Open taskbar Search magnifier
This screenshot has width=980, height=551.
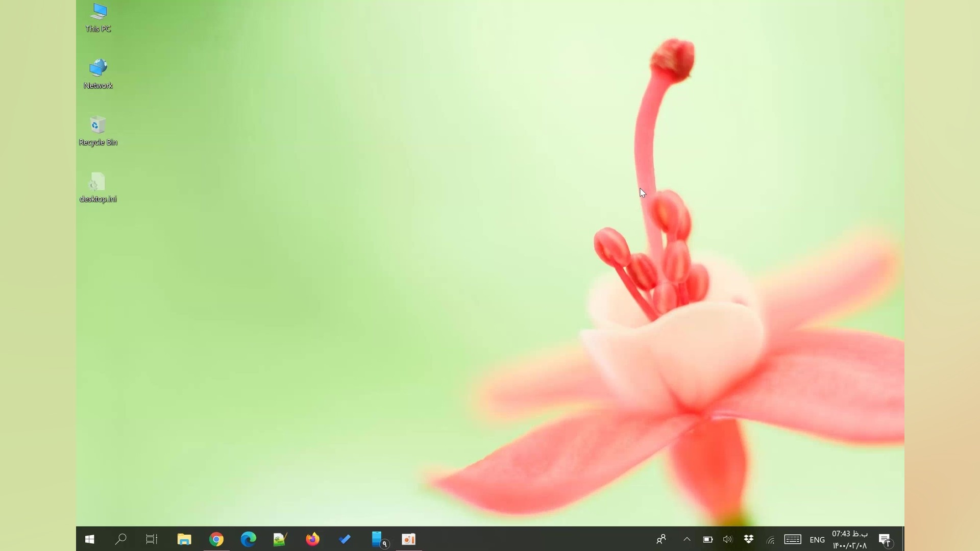(120, 539)
